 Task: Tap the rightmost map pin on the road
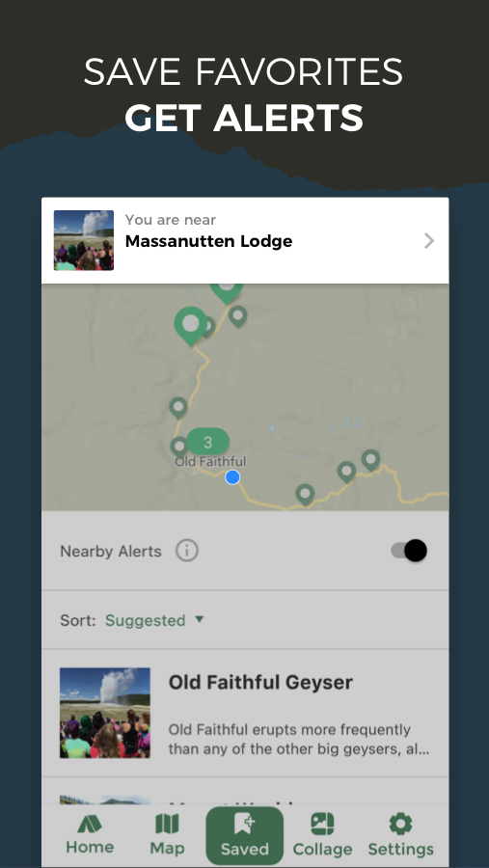coord(370,461)
